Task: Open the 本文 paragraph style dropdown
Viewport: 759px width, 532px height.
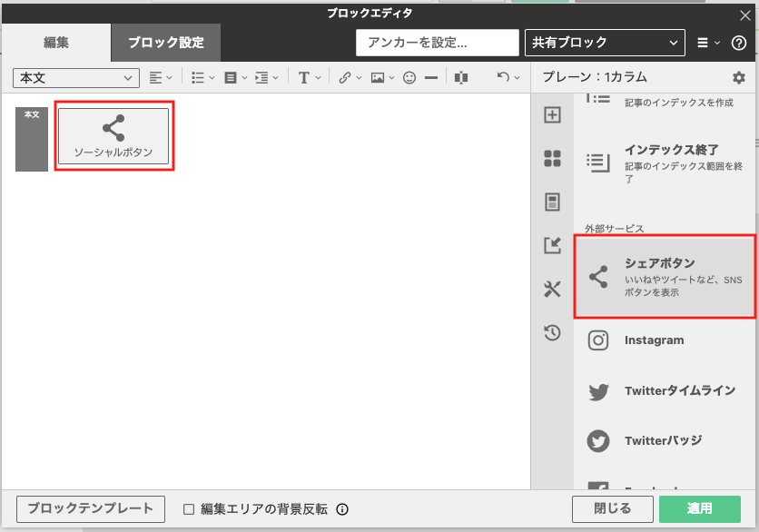Action: point(76,78)
